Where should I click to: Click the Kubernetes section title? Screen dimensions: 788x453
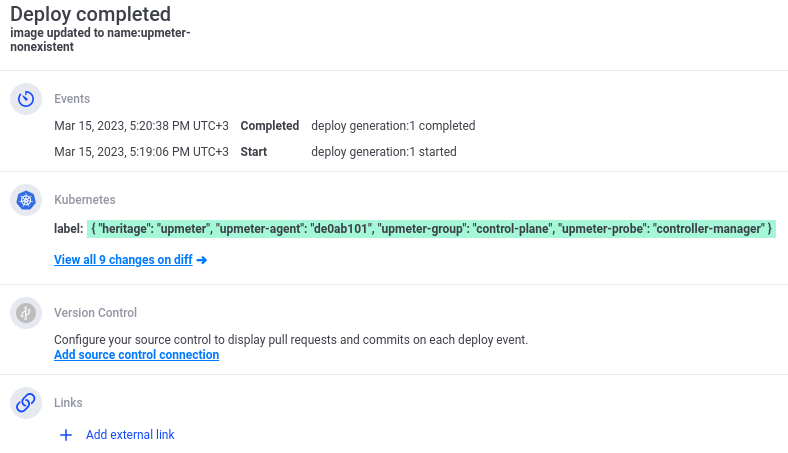pos(84,200)
